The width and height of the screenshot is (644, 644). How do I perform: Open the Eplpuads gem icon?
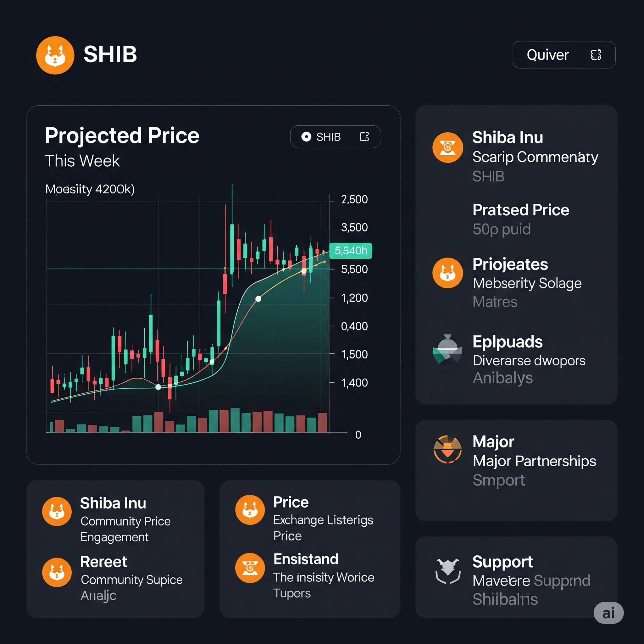(x=447, y=349)
